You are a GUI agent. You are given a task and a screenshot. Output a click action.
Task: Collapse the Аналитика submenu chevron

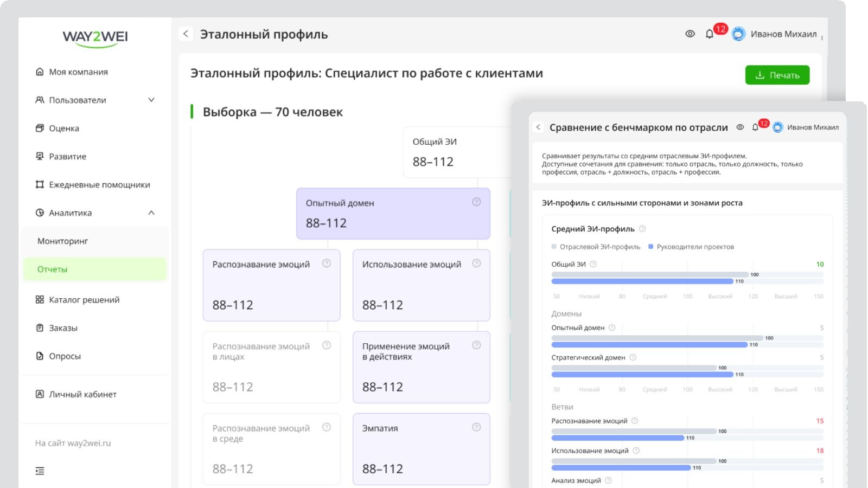[x=151, y=213]
